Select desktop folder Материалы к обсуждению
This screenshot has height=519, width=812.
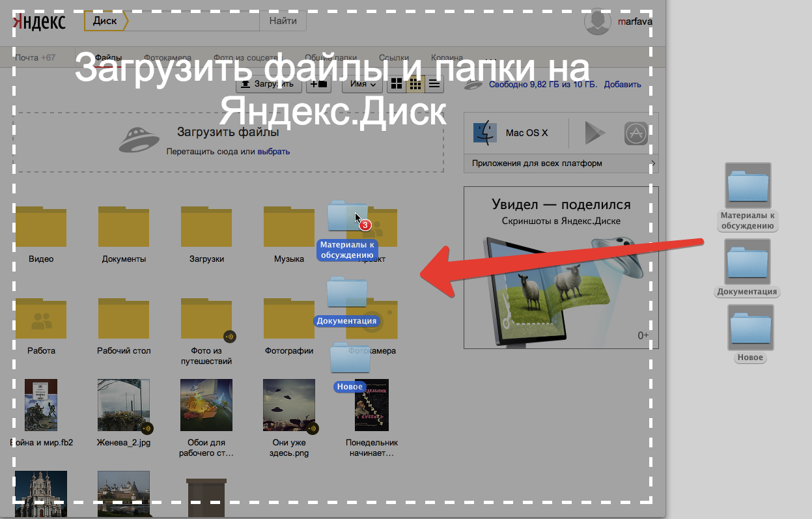pyautogui.click(x=748, y=185)
